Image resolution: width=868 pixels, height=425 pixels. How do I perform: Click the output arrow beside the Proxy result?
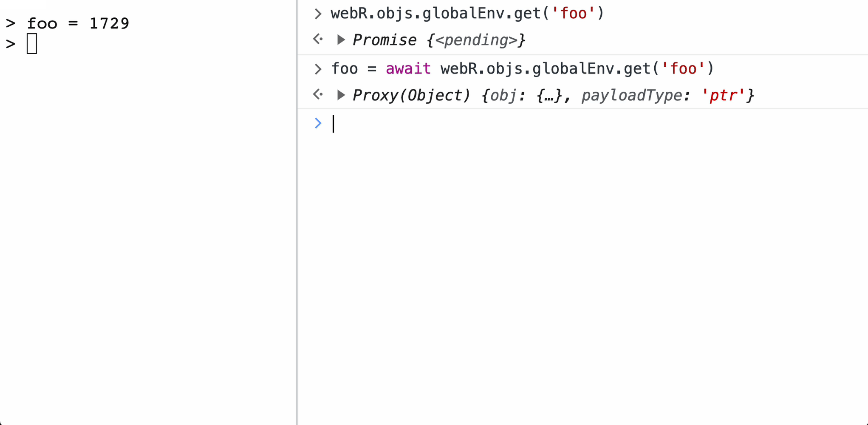tap(318, 94)
